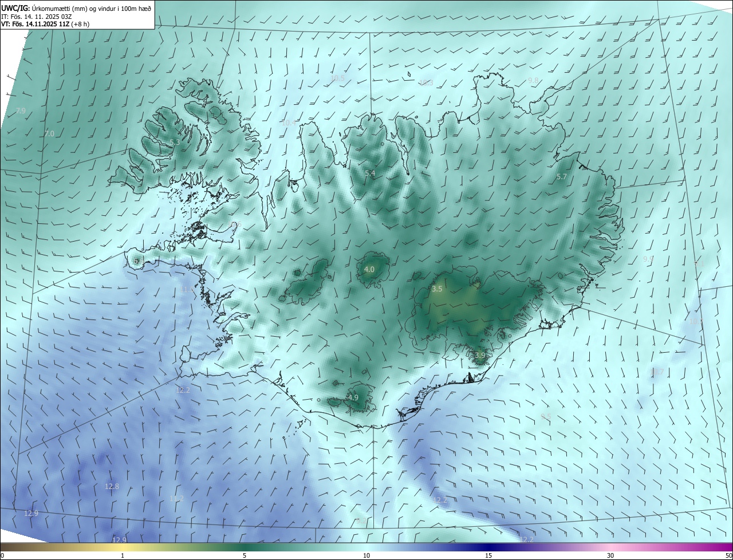The width and height of the screenshot is (733, 560).
Task: Click the 10.4 value label
Action: [x=289, y=123]
